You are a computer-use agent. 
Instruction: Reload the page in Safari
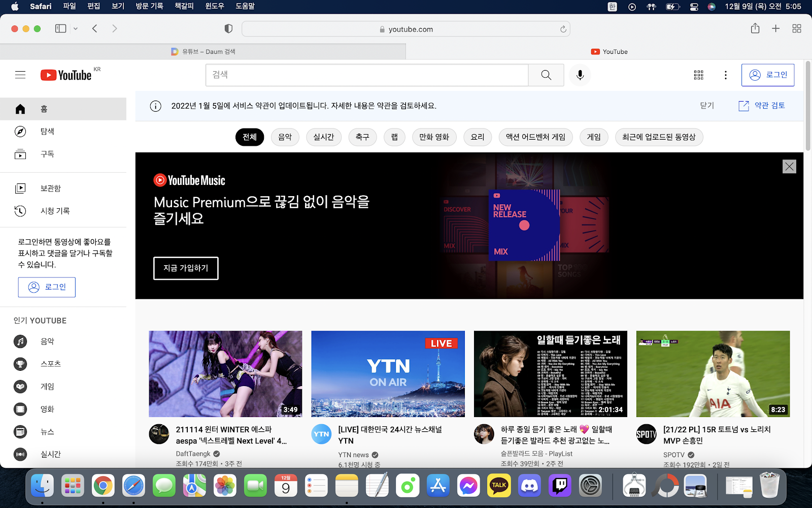(563, 29)
